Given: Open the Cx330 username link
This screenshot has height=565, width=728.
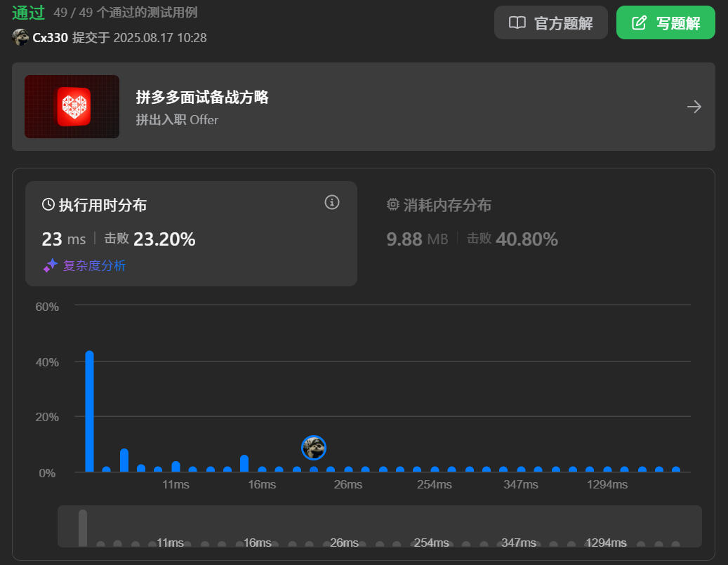Looking at the screenshot, I should pos(50,38).
